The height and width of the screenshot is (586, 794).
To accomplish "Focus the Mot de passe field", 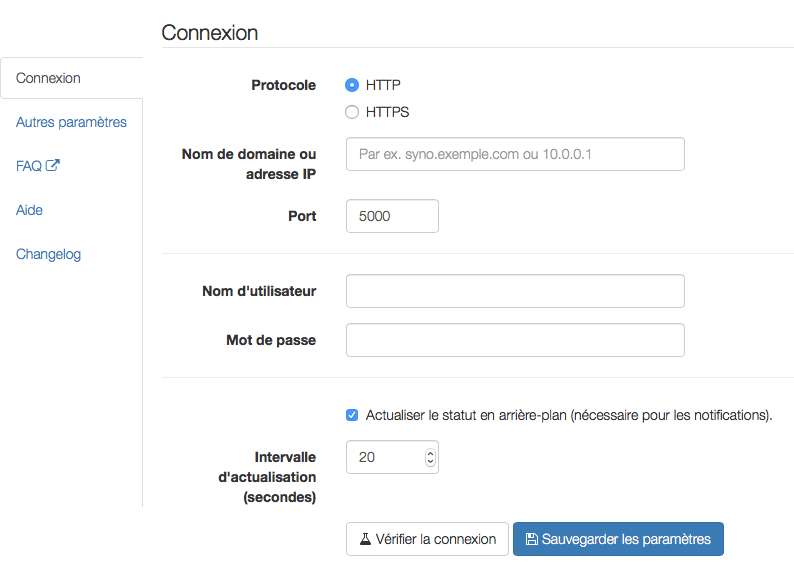I will 515,340.
